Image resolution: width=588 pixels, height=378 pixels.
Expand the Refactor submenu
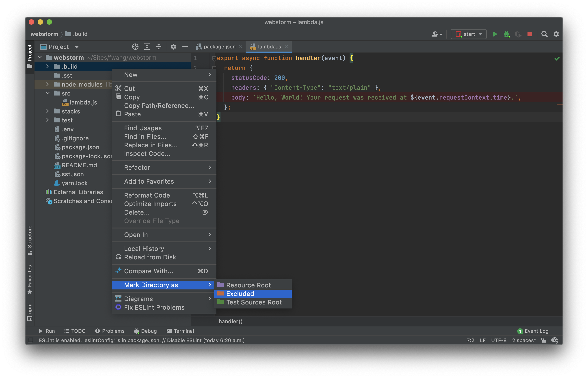(x=164, y=167)
